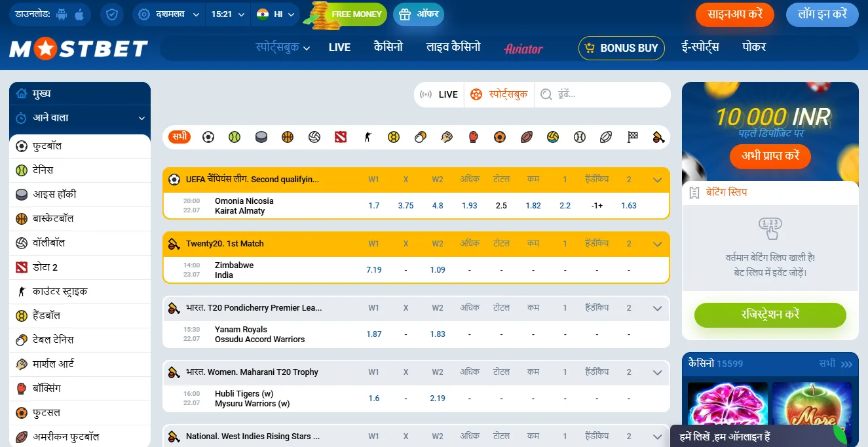
Task: Collapse UEFA चैंपियंस लीग event group
Action: 658,180
